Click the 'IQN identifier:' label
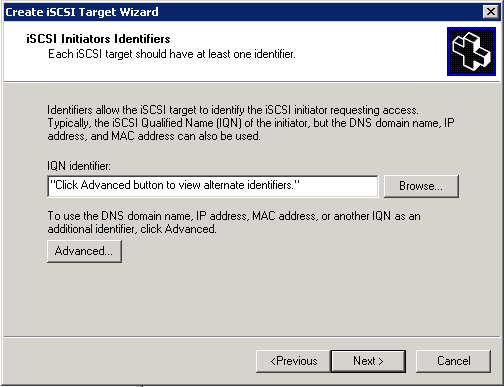Viewport: 504px width, 387px height. (x=79, y=166)
